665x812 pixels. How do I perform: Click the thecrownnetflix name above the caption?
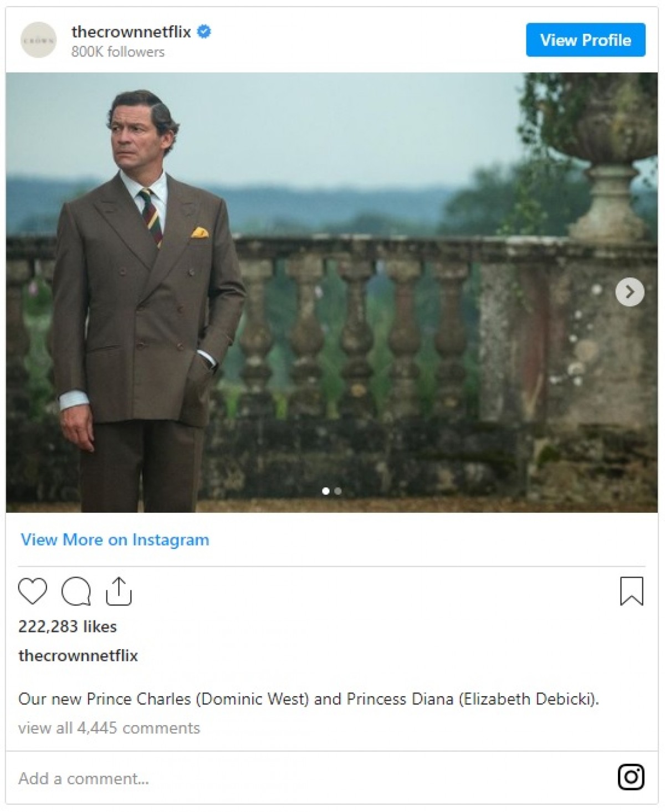coord(78,655)
